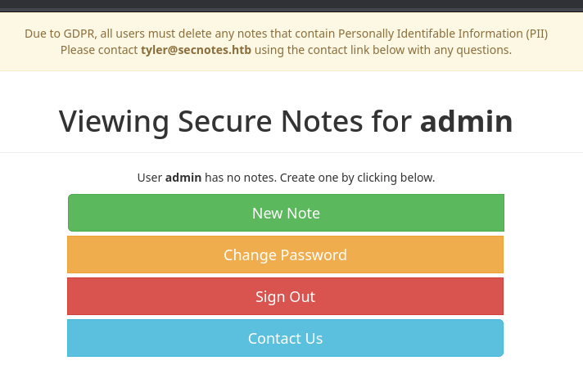Click 'Create one by clicking below' sentence

coord(357,178)
